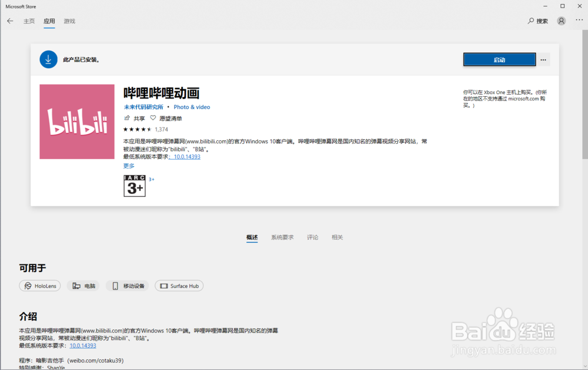Image resolution: width=588 pixels, height=370 pixels.
Task: Add to 愿望清单 with heart icon
Action: pyautogui.click(x=166, y=118)
